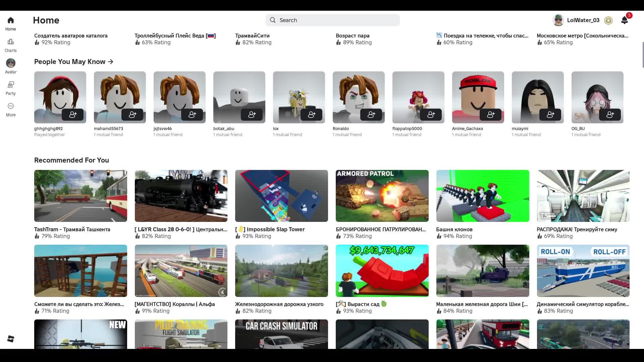Image resolution: width=644 pixels, height=362 pixels.
Task: Click the Roblox logo in the bottom corner
Action: pos(10,339)
